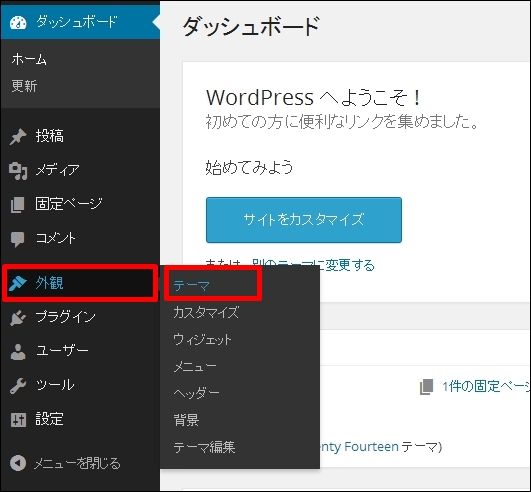The width and height of the screenshot is (531, 492).
Task: Open the 設定 menu
Action: click(80, 420)
